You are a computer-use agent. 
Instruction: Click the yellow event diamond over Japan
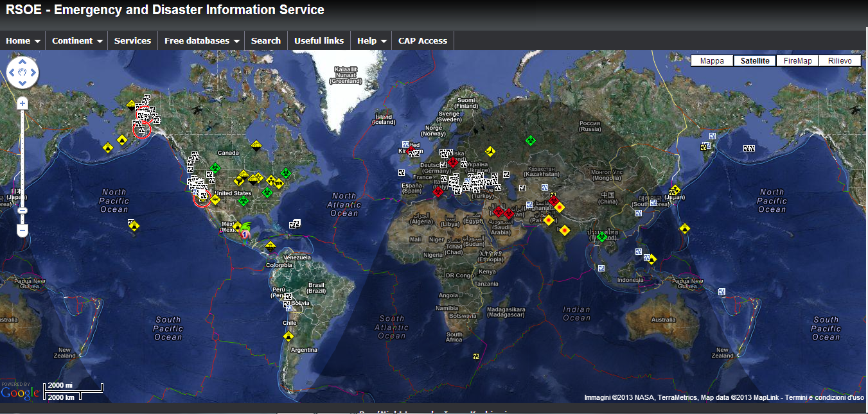click(675, 190)
